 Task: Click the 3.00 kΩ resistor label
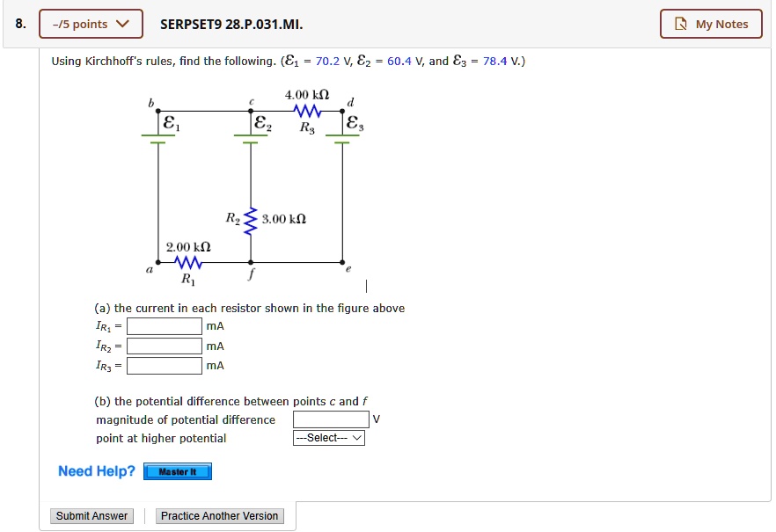coord(284,219)
